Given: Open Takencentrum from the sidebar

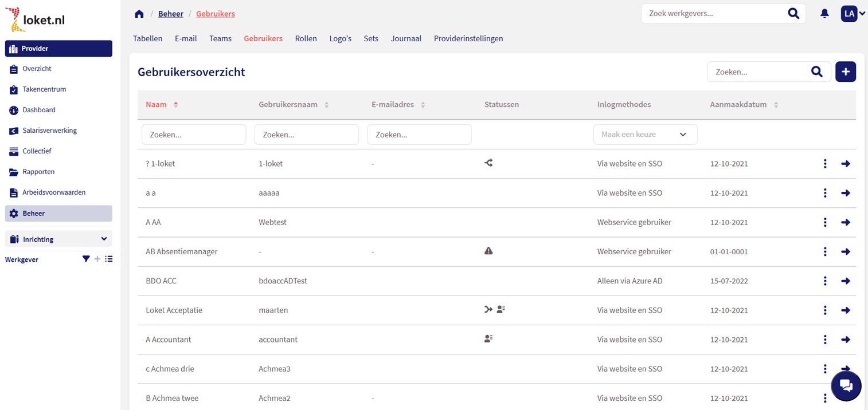Looking at the screenshot, I should (44, 89).
